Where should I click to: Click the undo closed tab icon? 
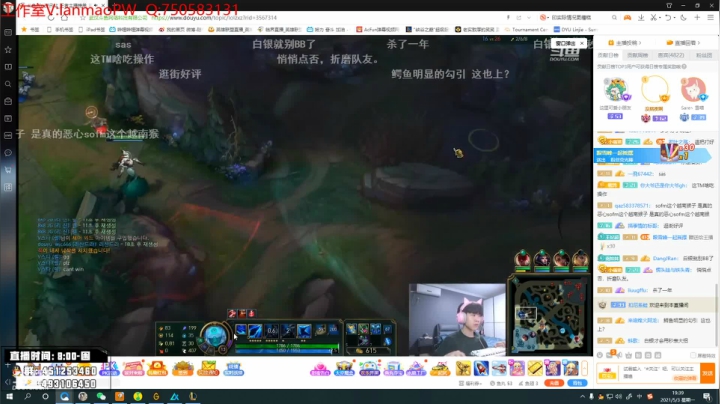pyautogui.click(x=668, y=17)
